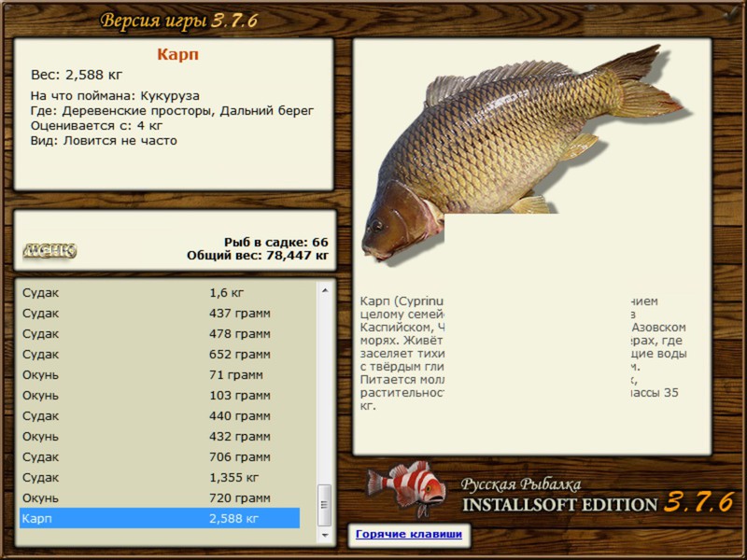Click the MGHK logo badge
Image resolution: width=747 pixels, height=560 pixels.
tap(49, 250)
